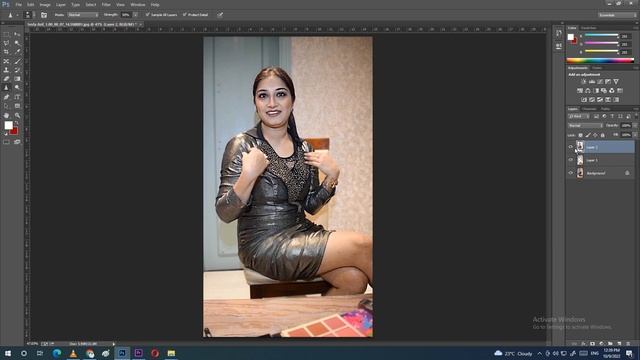Toggle lock position

pos(595,135)
